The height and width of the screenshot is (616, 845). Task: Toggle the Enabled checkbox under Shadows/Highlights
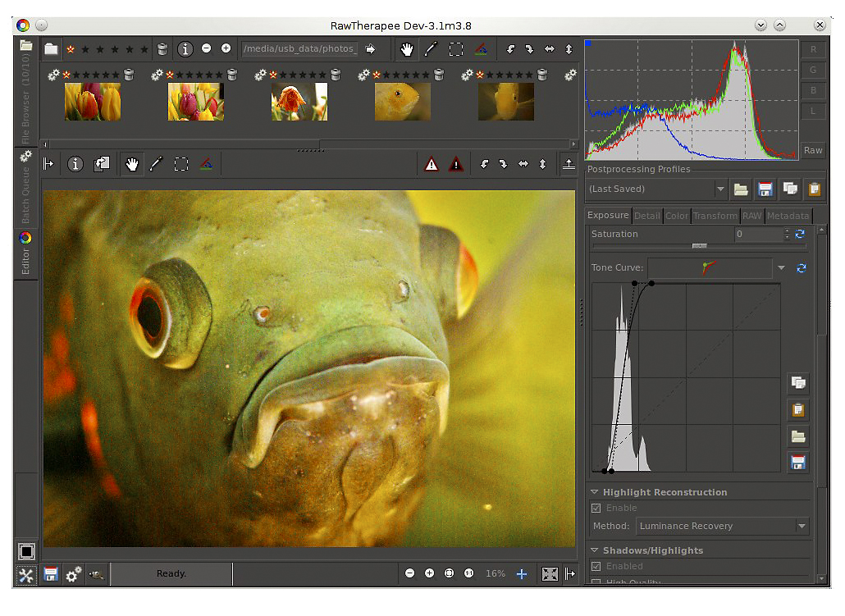click(596, 567)
